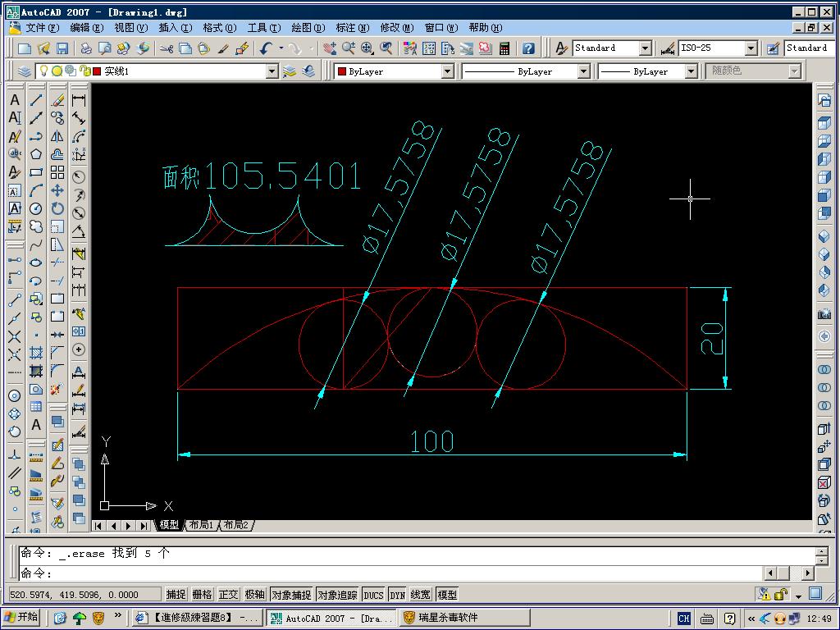
Task: Open 瑞星杀毒软件 taskbar button
Action: tap(464, 619)
